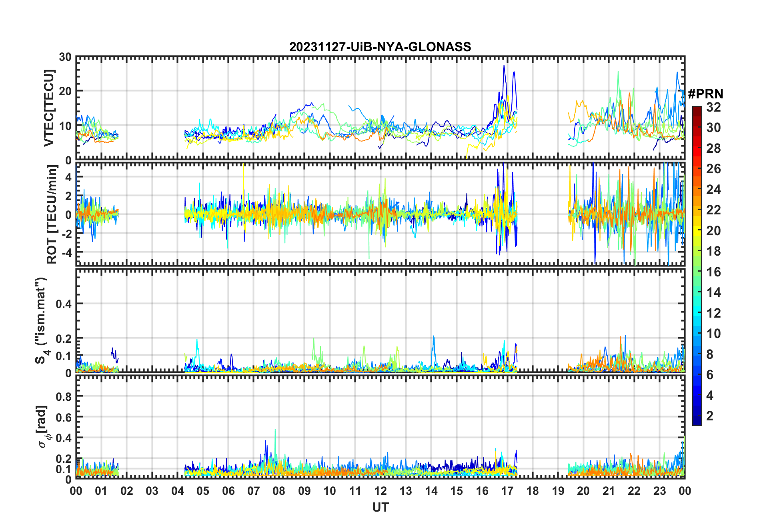Click inside the S4 plot panel
Screen dimensions: 761x532
[380, 321]
